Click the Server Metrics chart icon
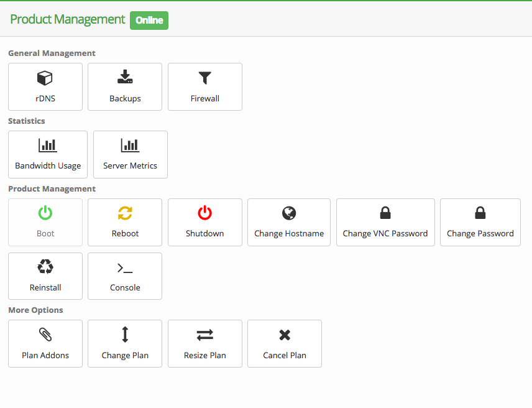This screenshot has height=408, width=532. [x=130, y=146]
